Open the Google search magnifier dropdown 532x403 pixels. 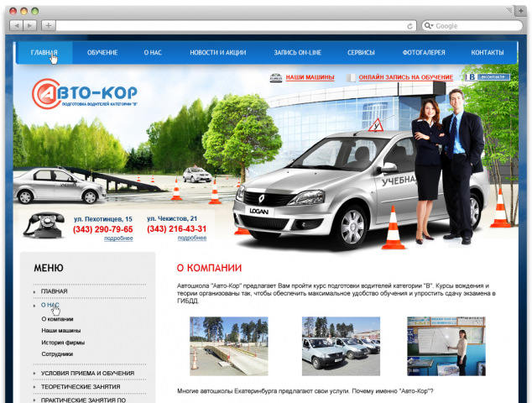tap(429, 25)
